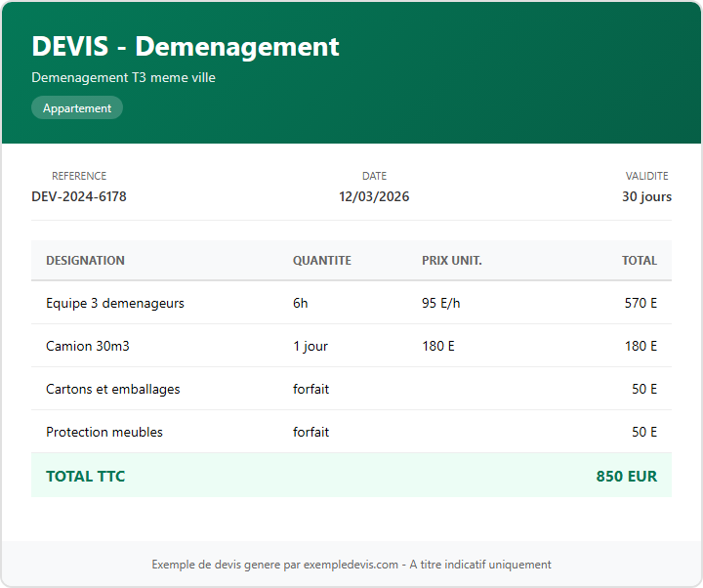The image size is (703, 588).
Task: Open the exempledevis.com footer text
Action: coord(351,565)
